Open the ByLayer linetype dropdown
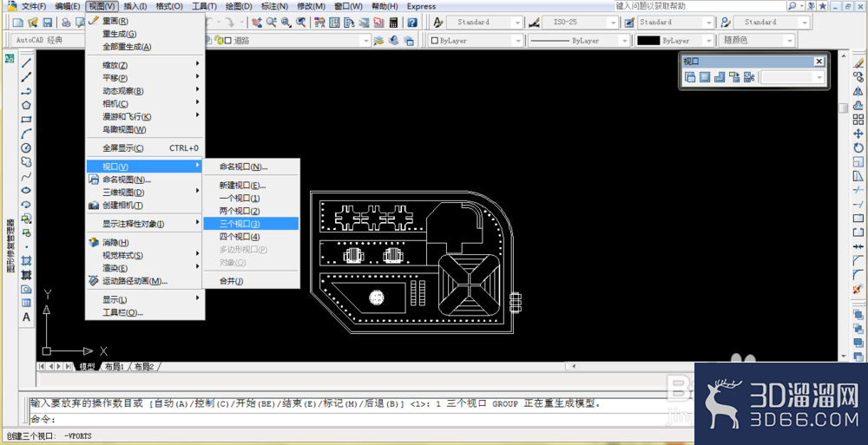Viewport: 868px width, 445px height. tap(578, 41)
